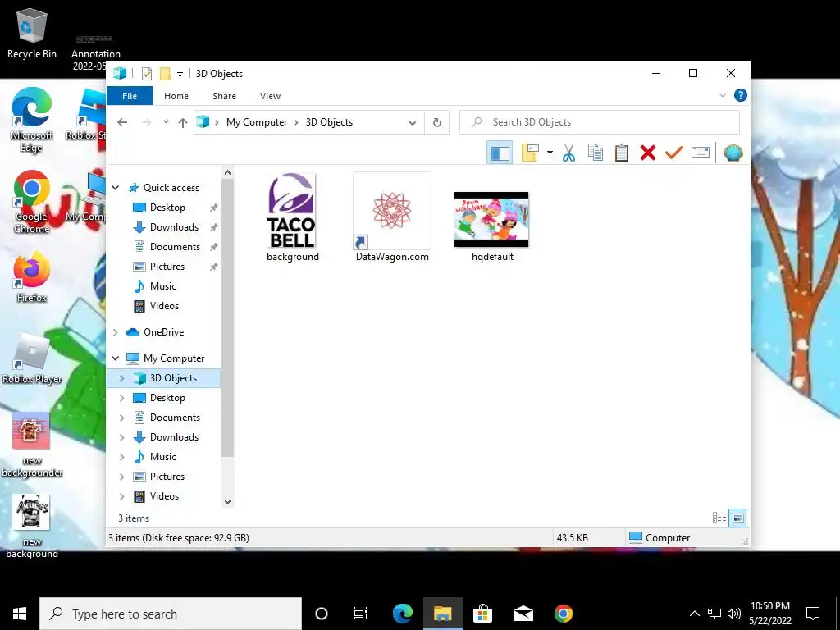Click the Cut scissors icon
The width and height of the screenshot is (840, 630).
coord(569,153)
